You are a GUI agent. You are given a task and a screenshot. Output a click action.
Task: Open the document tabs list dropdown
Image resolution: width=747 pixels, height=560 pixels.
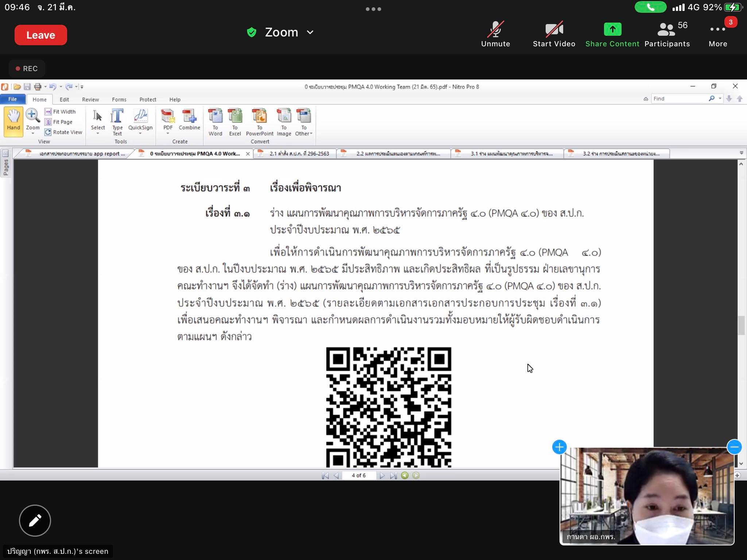pos(742,153)
